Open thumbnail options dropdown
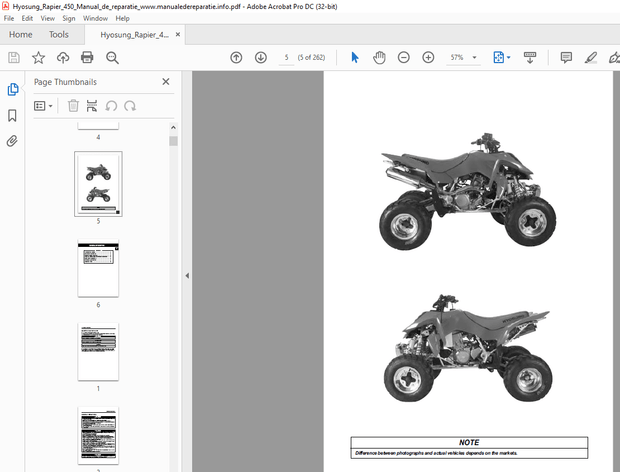This screenshot has width=620, height=472. pyautogui.click(x=43, y=106)
